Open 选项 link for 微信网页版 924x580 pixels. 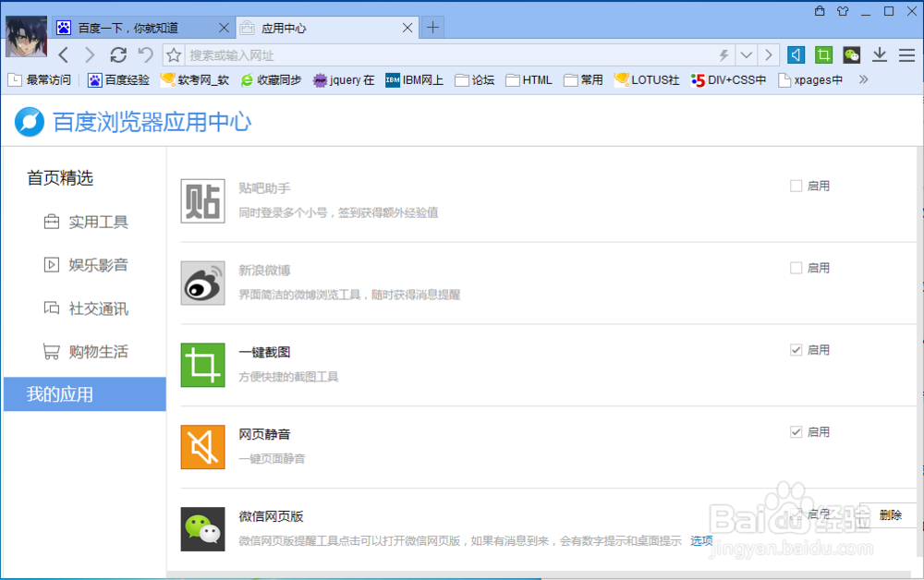(x=701, y=540)
